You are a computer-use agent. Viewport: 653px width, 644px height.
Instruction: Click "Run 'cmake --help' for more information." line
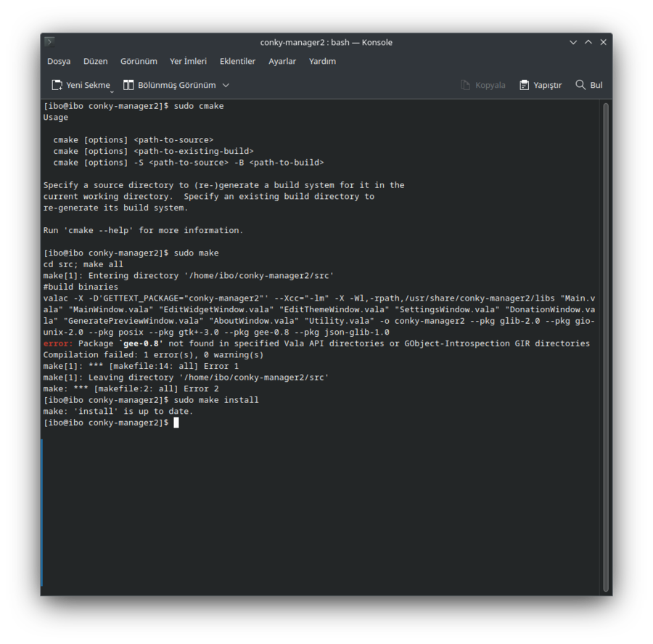(x=143, y=230)
